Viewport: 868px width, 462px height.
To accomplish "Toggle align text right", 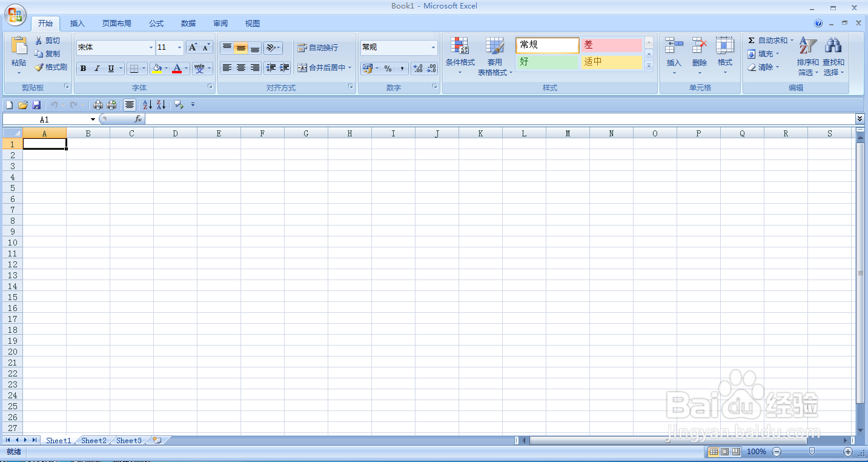I will pos(255,68).
